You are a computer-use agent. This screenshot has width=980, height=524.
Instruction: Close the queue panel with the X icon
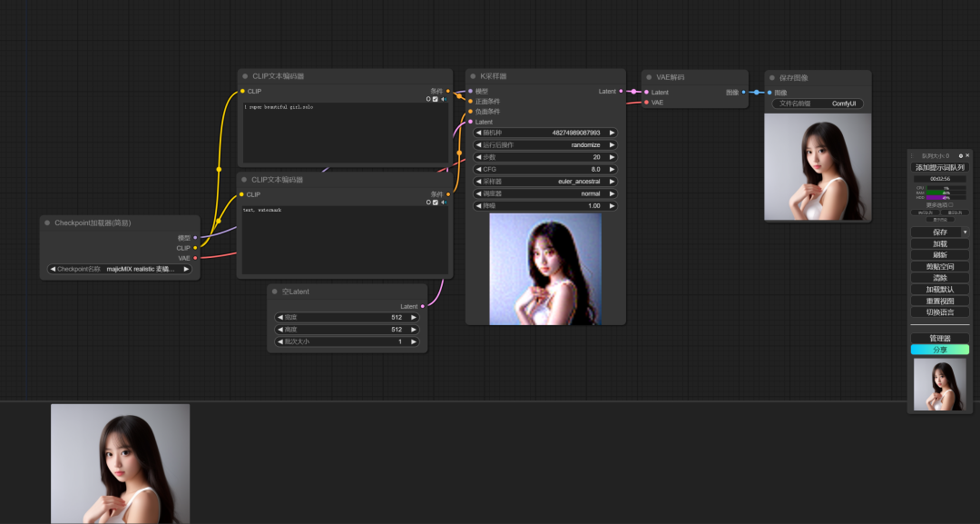click(967, 155)
